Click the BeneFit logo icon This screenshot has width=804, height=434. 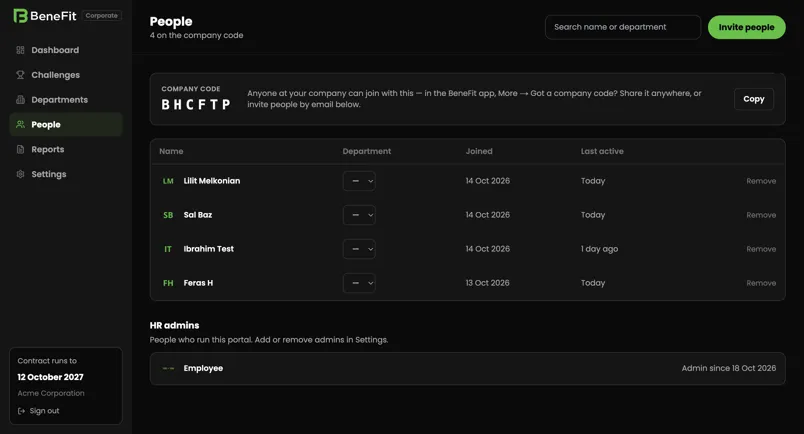tap(20, 16)
